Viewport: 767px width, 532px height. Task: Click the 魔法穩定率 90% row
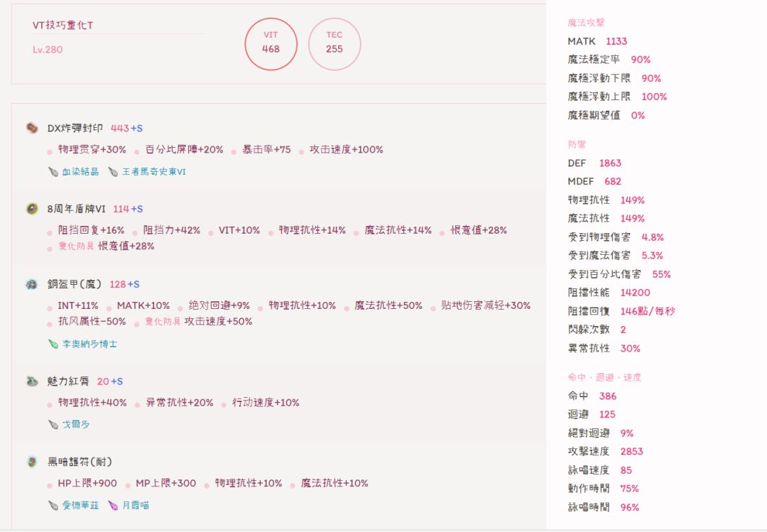[609, 60]
